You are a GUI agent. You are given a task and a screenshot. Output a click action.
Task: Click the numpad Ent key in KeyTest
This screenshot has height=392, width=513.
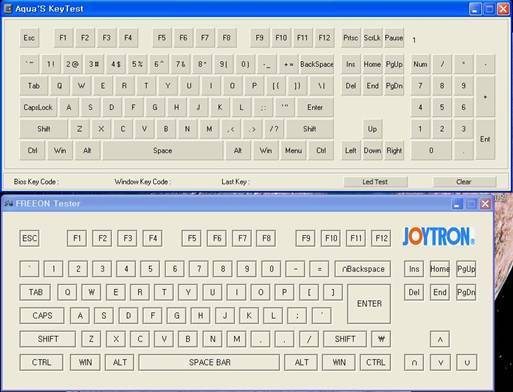(x=485, y=139)
